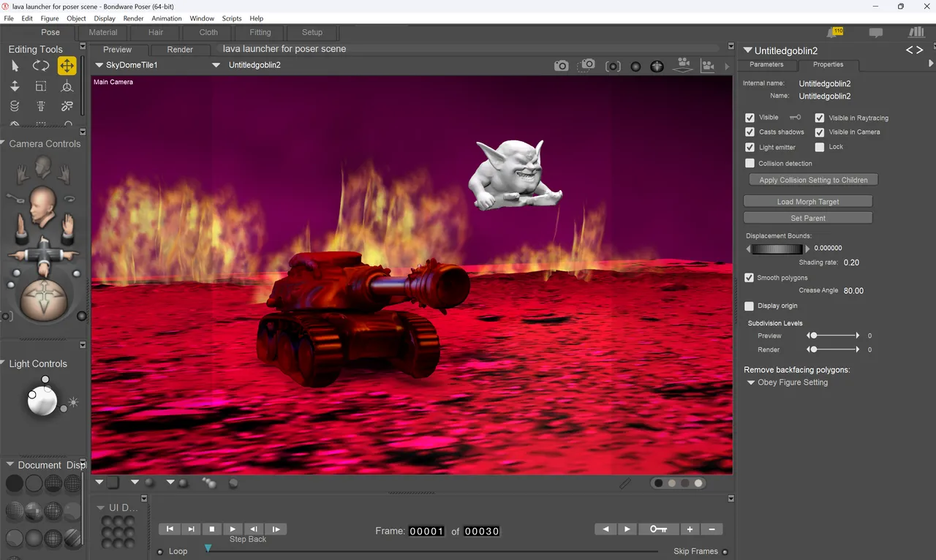Screen dimensions: 936x560
Task: Open the Library books icon
Action: click(916, 33)
